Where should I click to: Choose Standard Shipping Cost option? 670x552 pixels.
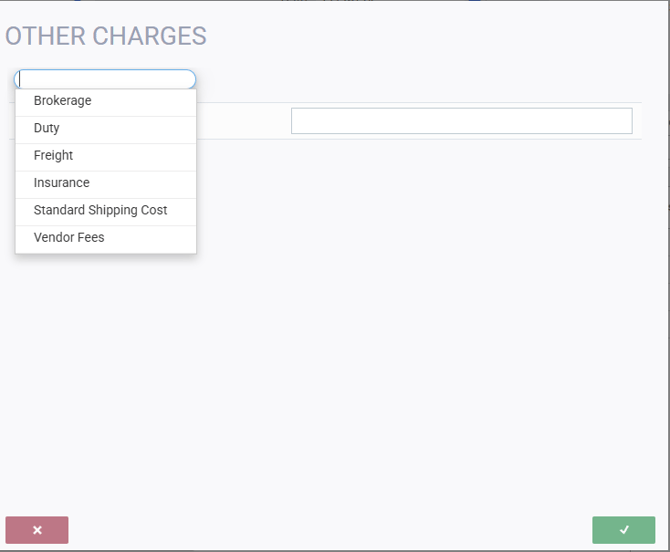coord(100,210)
